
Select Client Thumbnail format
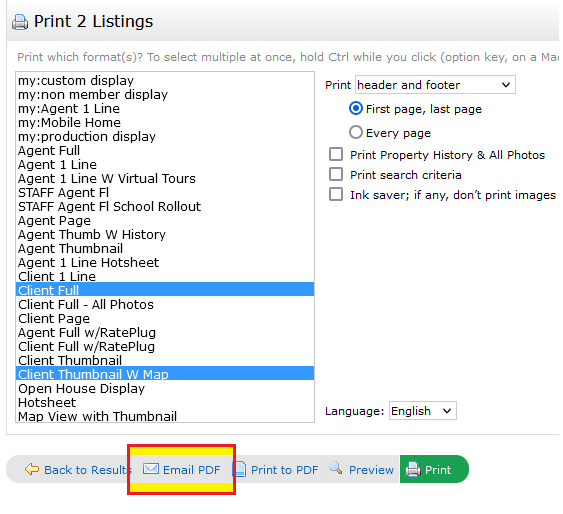(x=165, y=360)
